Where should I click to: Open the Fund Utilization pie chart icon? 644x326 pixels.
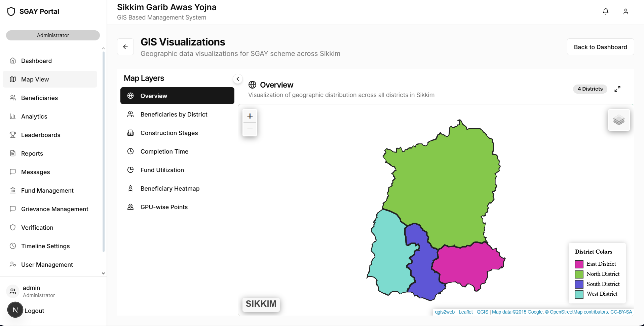[130, 170]
